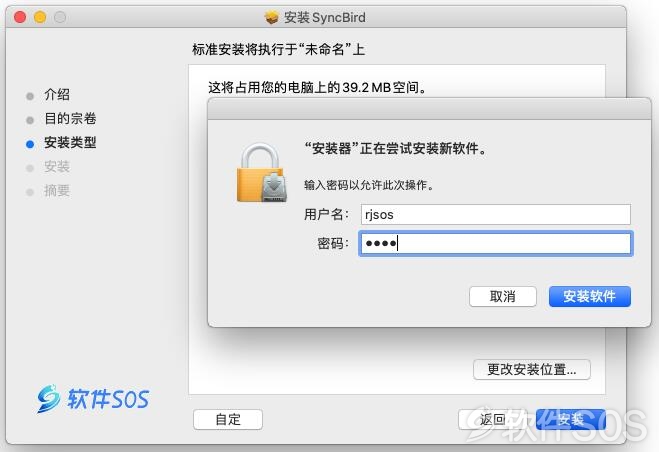Click the 安装 SyncBird window title
This screenshot has width=659, height=452.
(x=324, y=18)
